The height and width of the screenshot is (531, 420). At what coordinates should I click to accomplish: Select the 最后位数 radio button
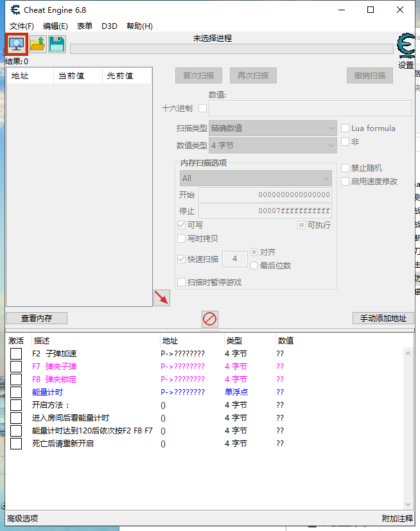pyautogui.click(x=254, y=266)
